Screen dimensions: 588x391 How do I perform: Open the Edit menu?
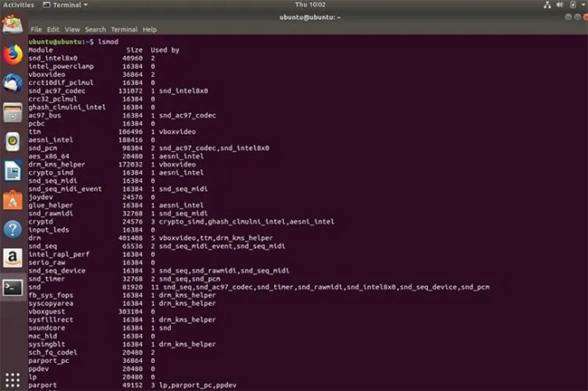coord(52,29)
